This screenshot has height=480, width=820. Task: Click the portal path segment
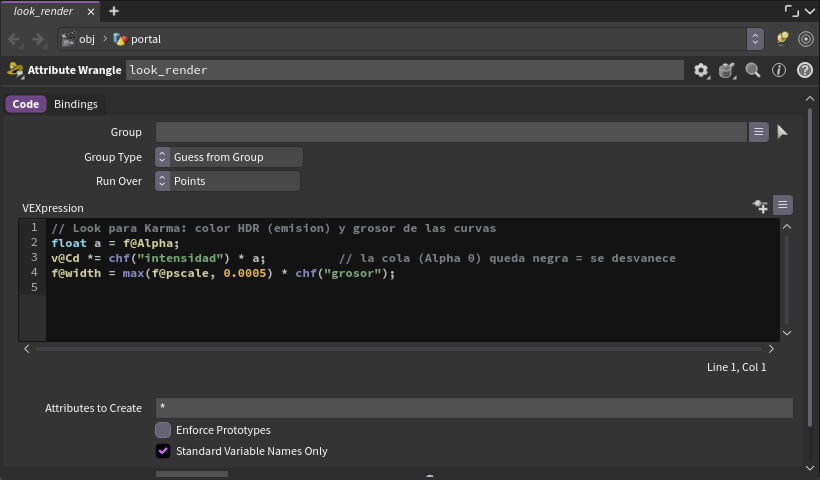click(146, 39)
